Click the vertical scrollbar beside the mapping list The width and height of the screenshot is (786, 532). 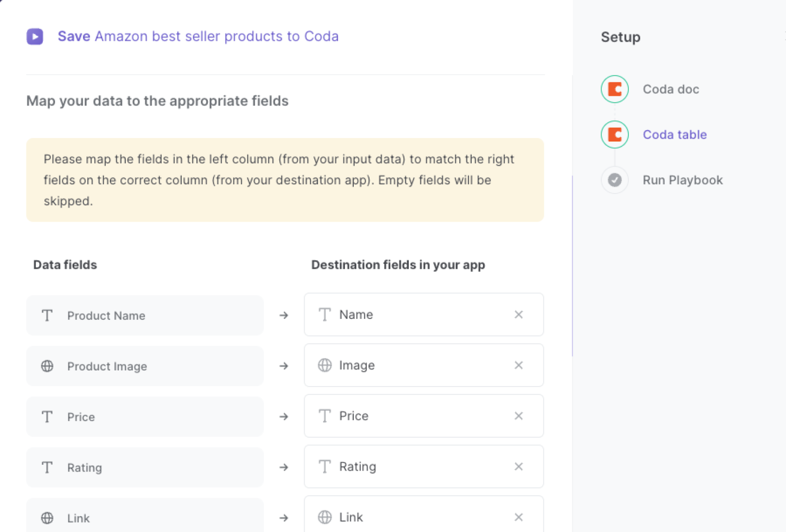pos(572,265)
